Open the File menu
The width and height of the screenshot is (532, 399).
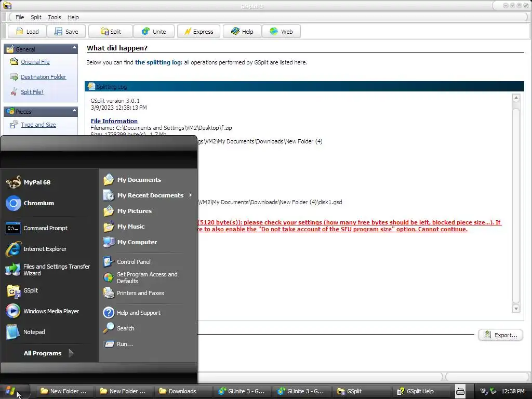[x=20, y=17]
